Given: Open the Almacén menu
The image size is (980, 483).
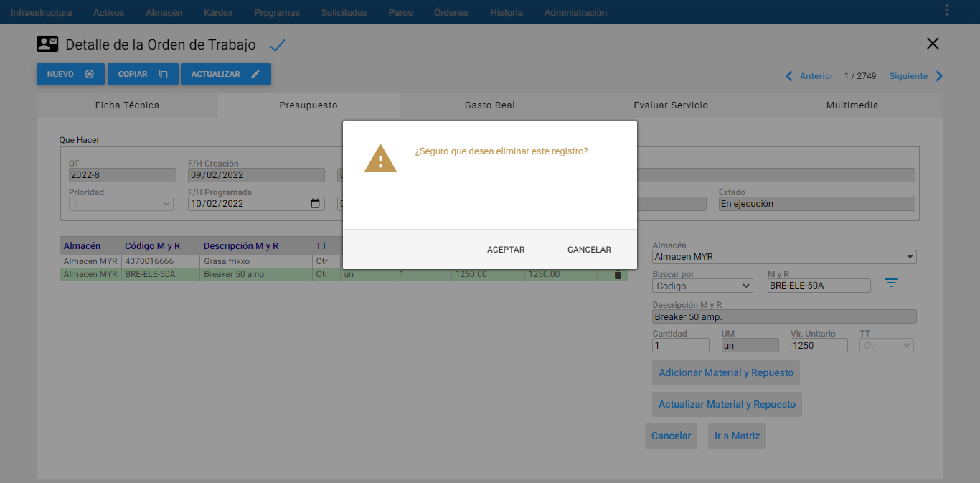Looking at the screenshot, I should (164, 12).
